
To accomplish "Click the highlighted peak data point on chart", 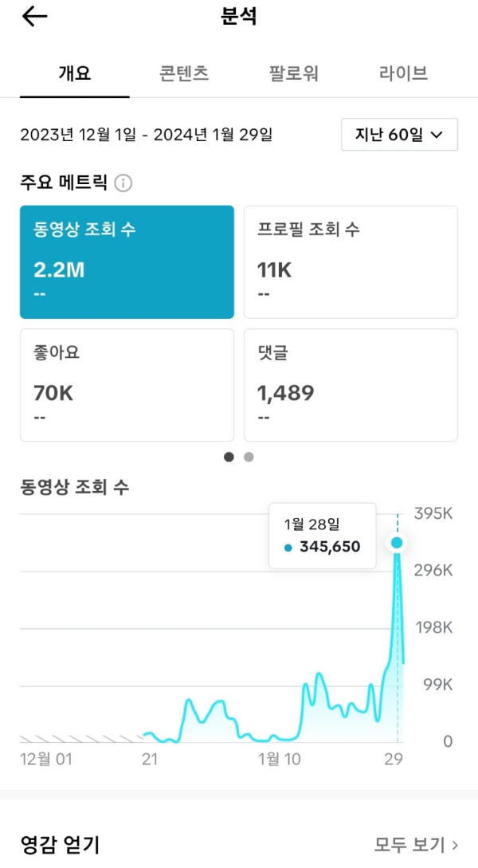I will [397, 543].
